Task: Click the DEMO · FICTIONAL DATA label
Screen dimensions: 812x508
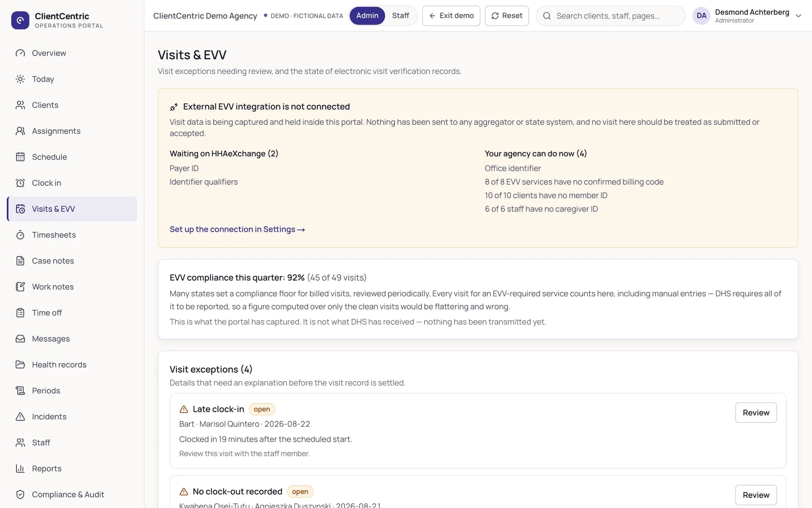Action: (x=303, y=16)
